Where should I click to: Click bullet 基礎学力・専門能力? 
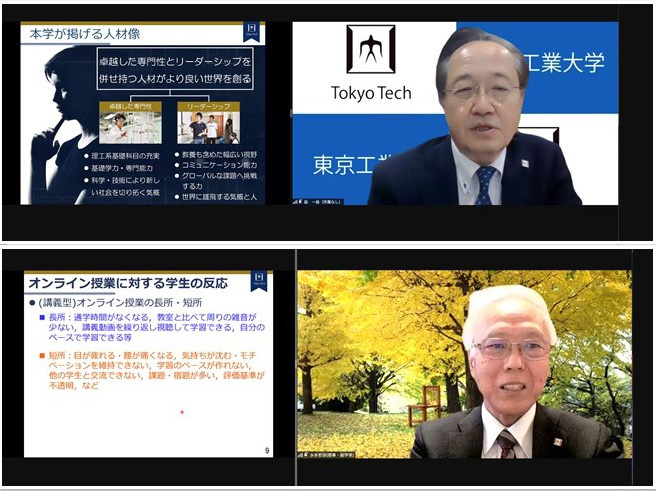click(118, 168)
